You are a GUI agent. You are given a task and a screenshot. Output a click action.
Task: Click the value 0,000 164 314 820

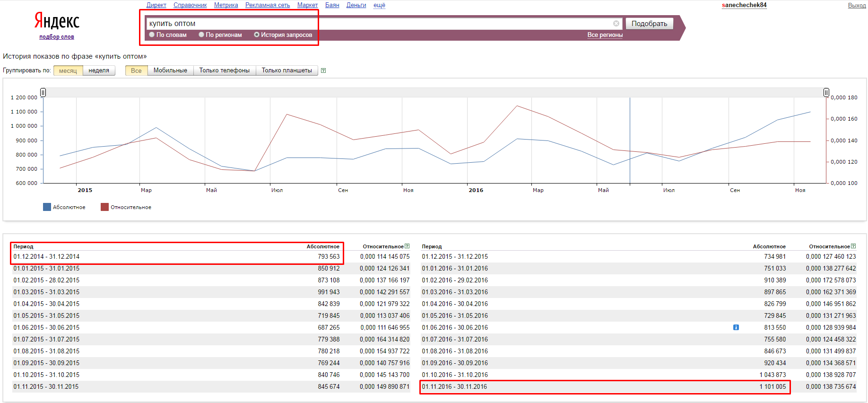385,339
